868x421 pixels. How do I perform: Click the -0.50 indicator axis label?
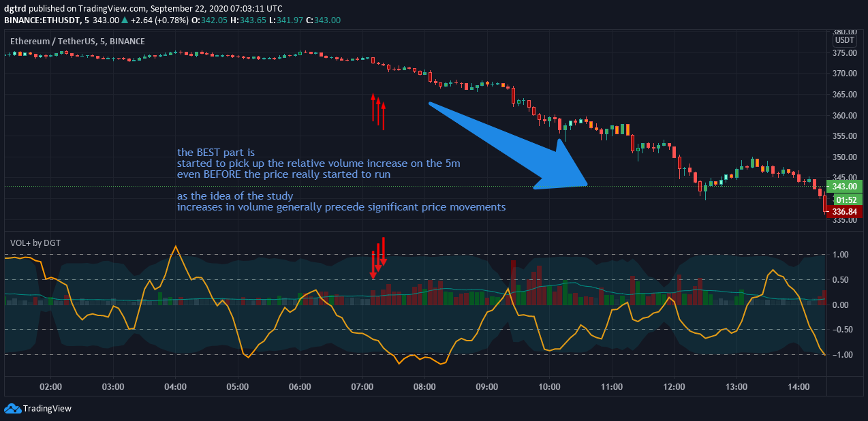click(843, 330)
